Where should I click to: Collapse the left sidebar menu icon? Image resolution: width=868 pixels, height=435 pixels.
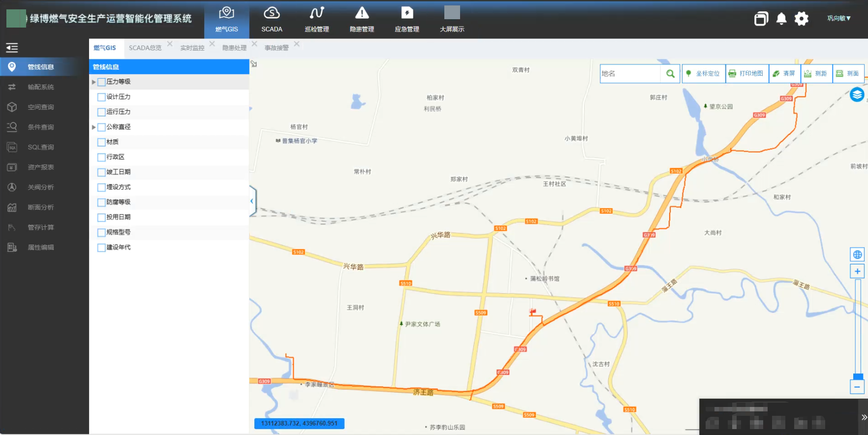(x=12, y=48)
